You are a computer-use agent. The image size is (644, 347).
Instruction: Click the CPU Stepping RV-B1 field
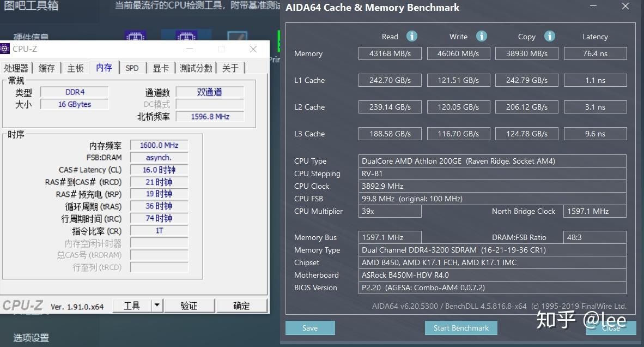tap(493, 174)
